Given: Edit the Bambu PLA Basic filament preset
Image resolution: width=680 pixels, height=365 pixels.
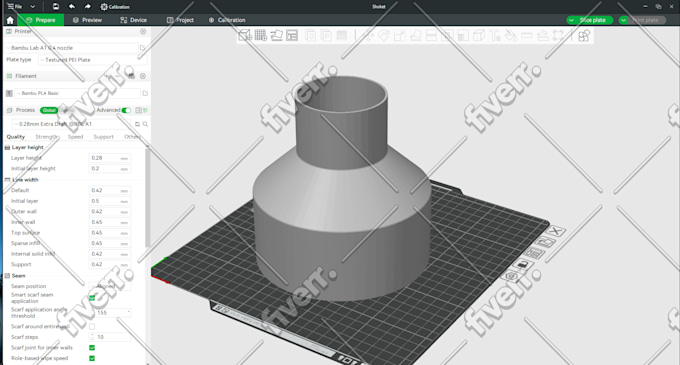Looking at the screenshot, I should pos(145,93).
